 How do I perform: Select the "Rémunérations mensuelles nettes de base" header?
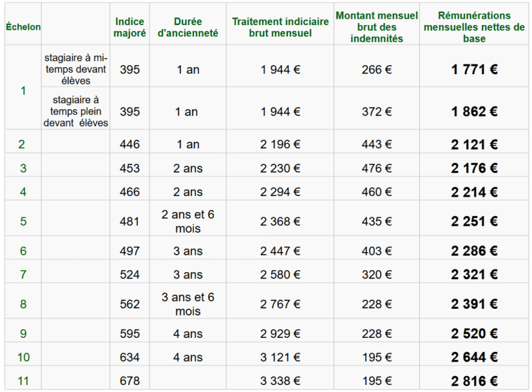pos(475,27)
